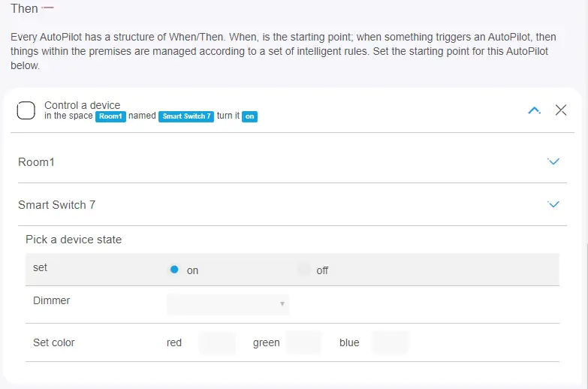Click the Control a device title
Screen dimensions: 588x389
82,105
